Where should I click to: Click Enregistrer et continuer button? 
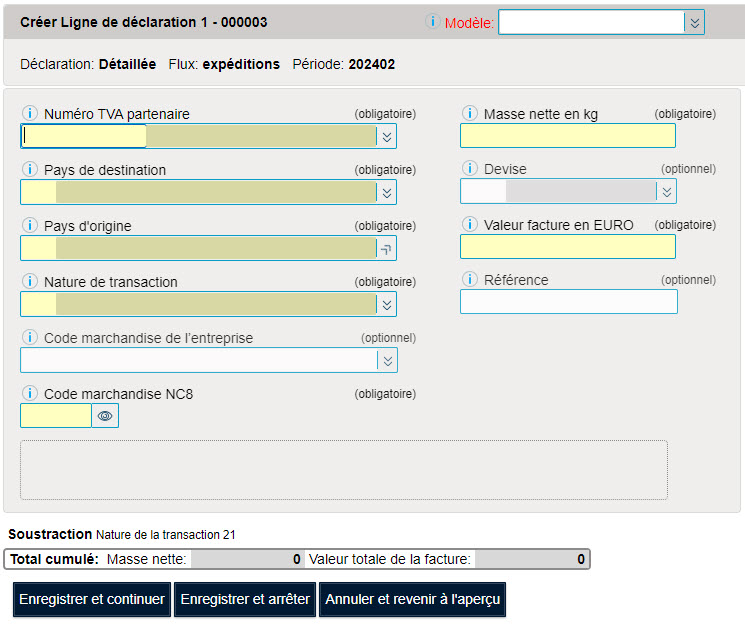(92, 599)
